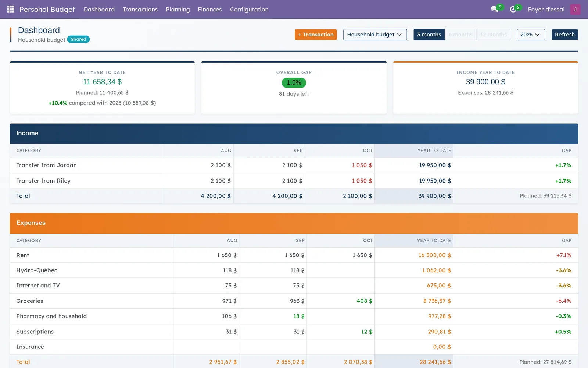This screenshot has width=588, height=368.
Task: Click the Pharmacy and household category
Action: [x=51, y=316]
